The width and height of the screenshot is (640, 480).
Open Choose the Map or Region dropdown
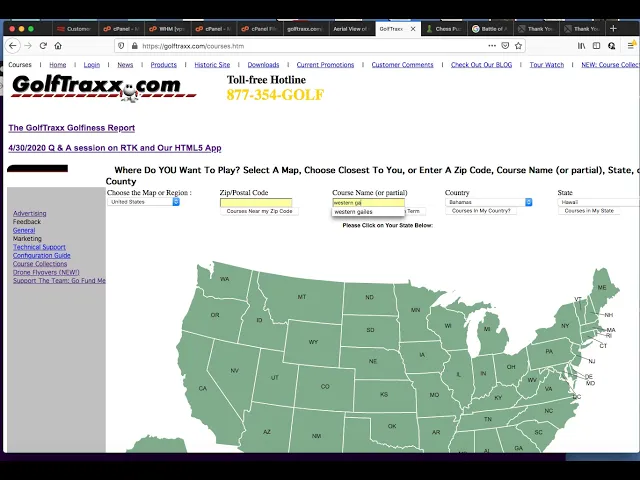coord(144,202)
